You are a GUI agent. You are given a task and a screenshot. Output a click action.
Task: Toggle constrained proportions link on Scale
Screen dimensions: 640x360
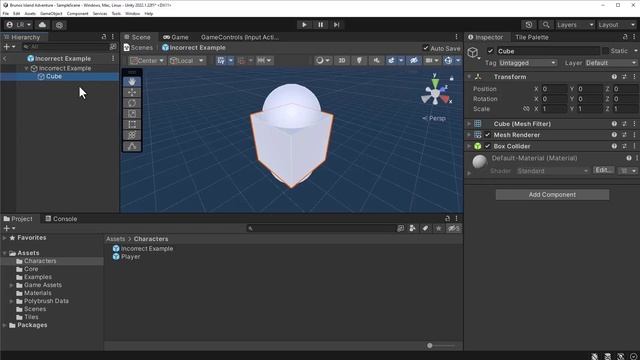point(526,109)
